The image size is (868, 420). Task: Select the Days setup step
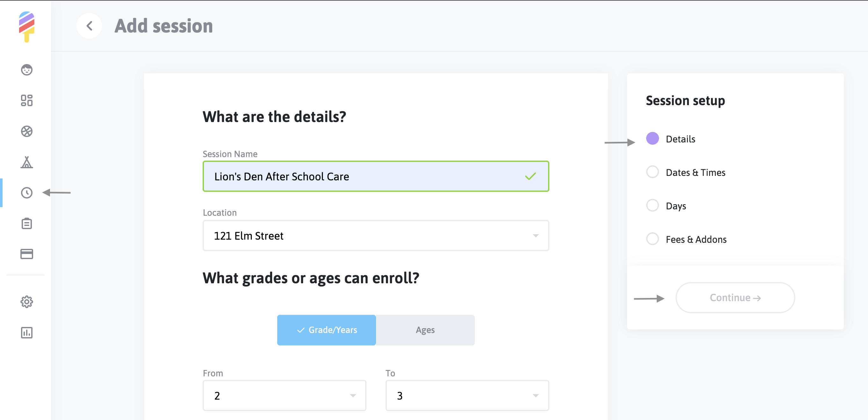click(x=676, y=206)
